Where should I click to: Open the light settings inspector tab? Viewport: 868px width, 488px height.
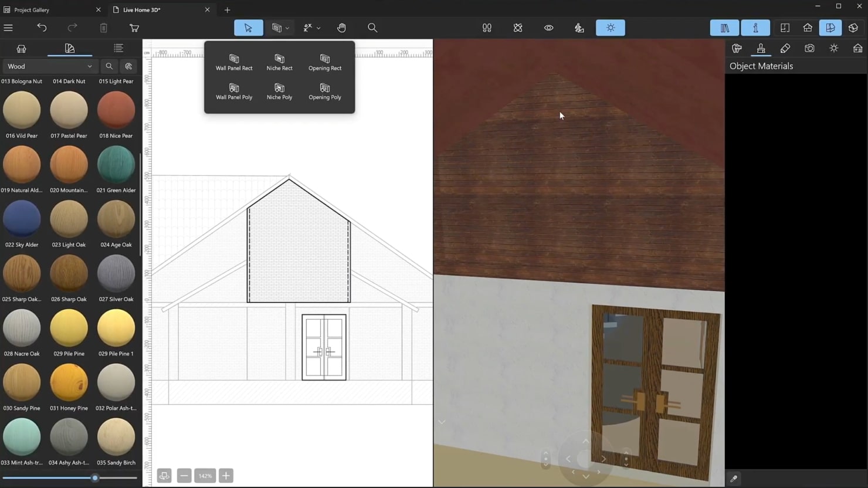pyautogui.click(x=833, y=49)
